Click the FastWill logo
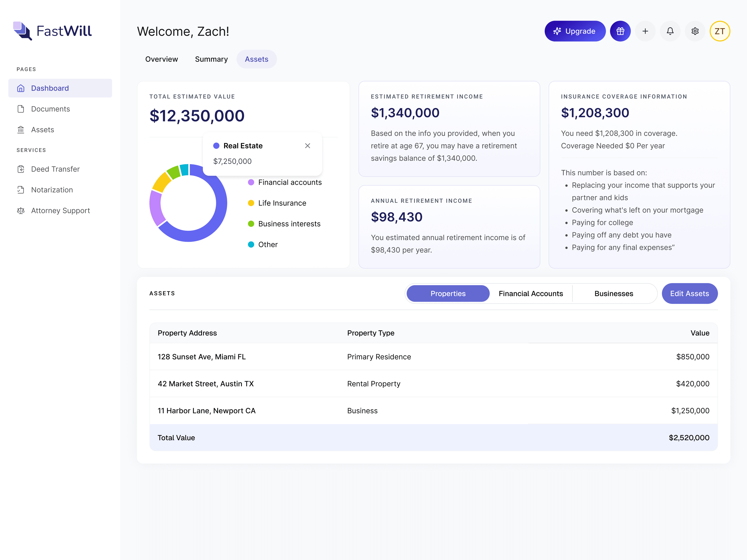 [52, 31]
